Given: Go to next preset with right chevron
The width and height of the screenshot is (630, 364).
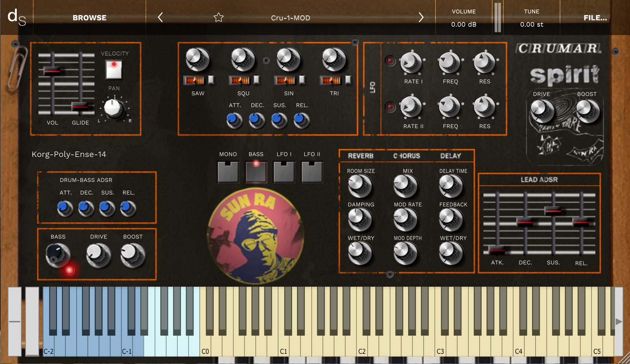Looking at the screenshot, I should (421, 17).
